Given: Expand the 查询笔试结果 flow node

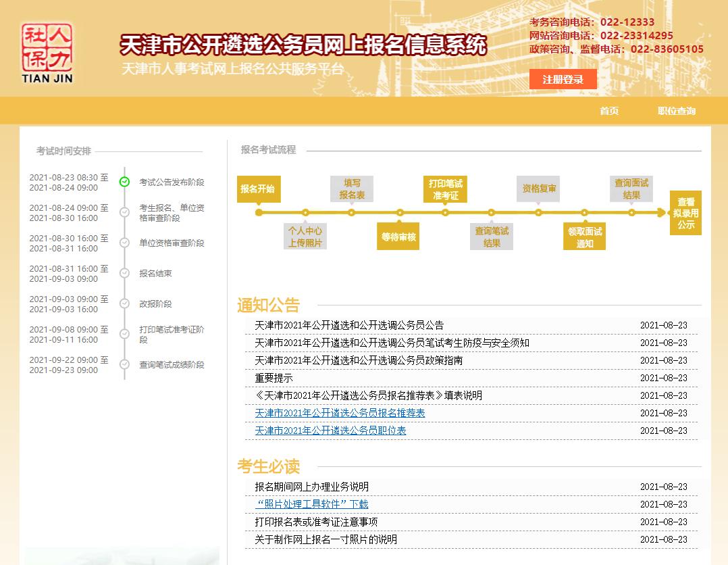Looking at the screenshot, I should click(x=491, y=236).
